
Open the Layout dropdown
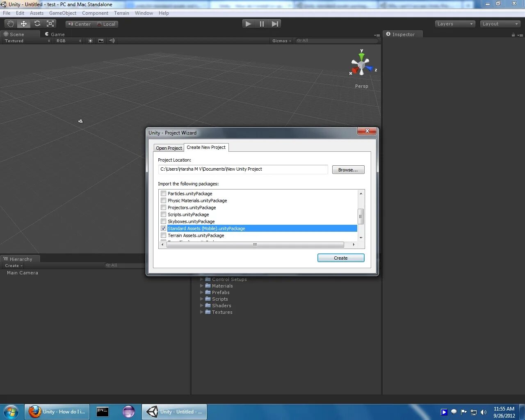500,24
